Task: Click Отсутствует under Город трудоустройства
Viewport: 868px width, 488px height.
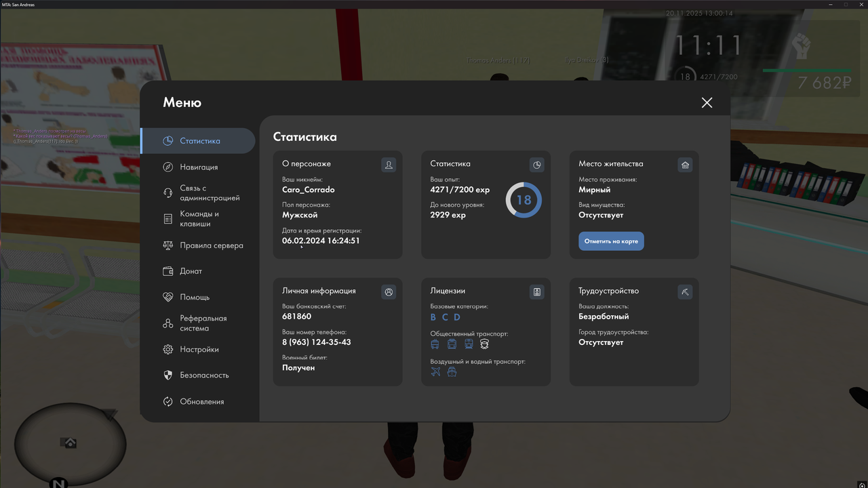Action: (601, 342)
